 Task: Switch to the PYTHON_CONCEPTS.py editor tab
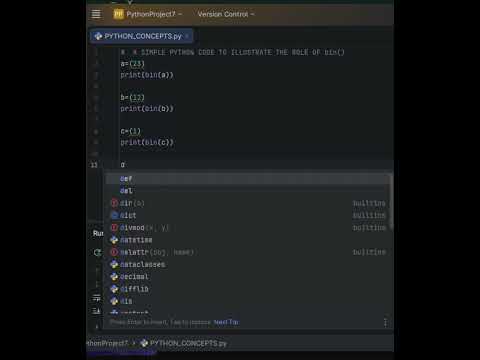[x=143, y=36]
